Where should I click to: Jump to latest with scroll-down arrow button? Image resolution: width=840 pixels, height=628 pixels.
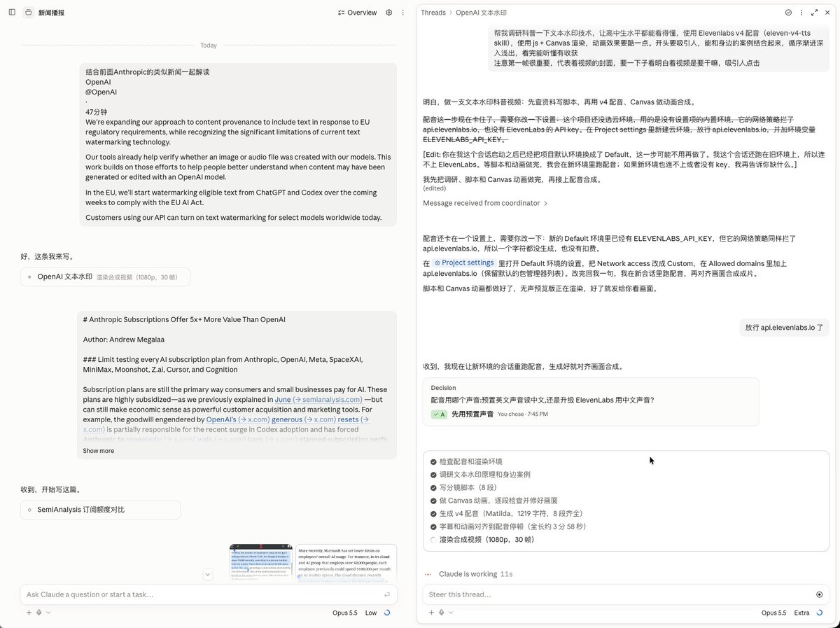208,574
